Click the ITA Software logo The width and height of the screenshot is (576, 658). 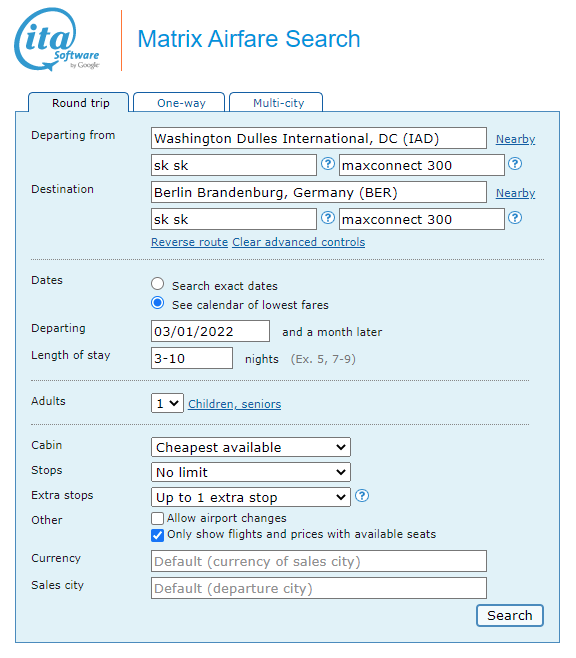pos(57,39)
